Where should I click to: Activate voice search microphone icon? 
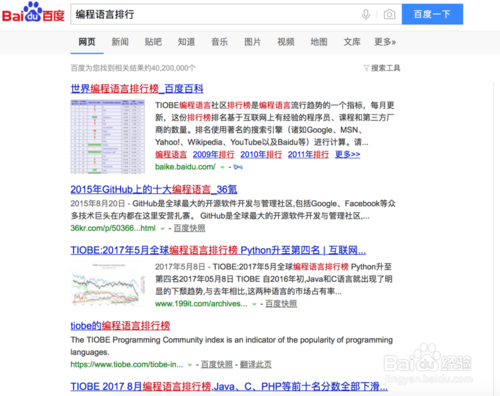click(366, 14)
